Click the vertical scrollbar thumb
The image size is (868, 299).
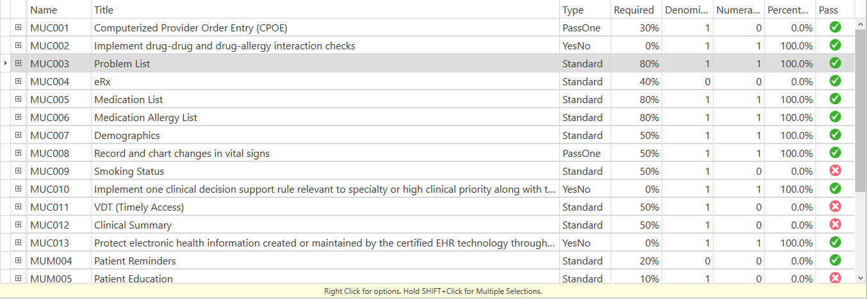861,110
